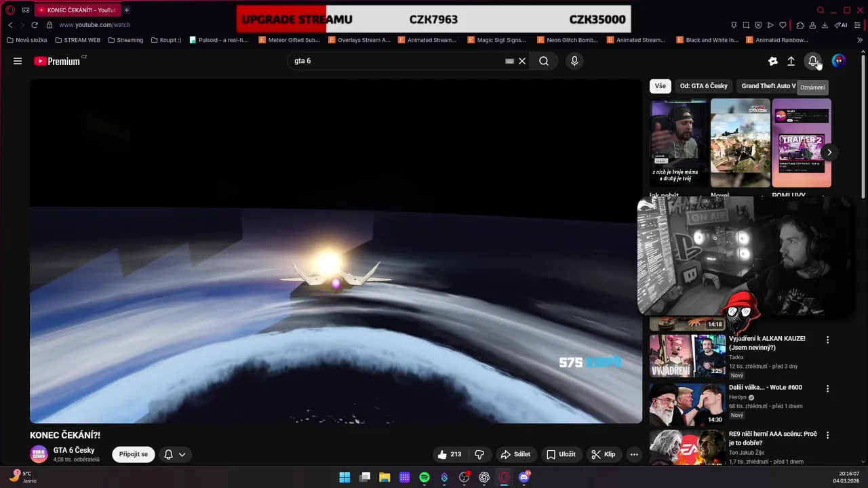The image size is (868, 488).
Task: Like the video (213 likes)
Action: click(x=450, y=454)
